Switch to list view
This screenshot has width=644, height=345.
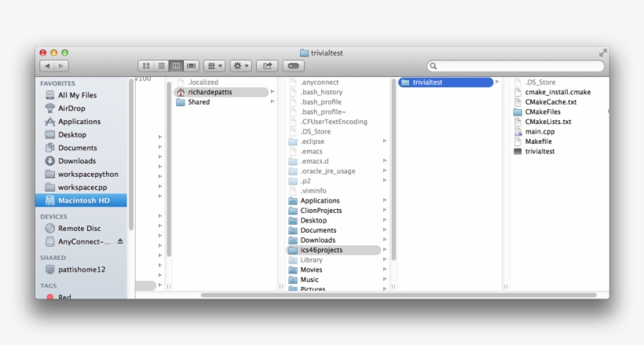[162, 66]
